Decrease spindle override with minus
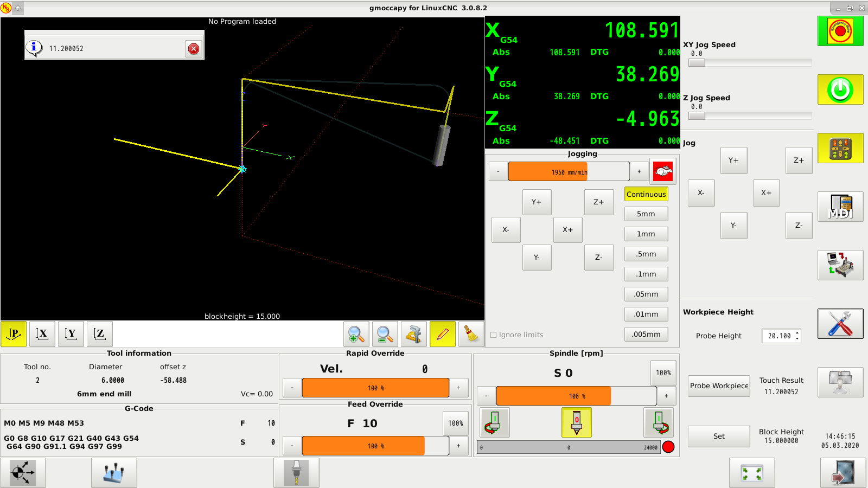This screenshot has width=868, height=488. click(486, 396)
